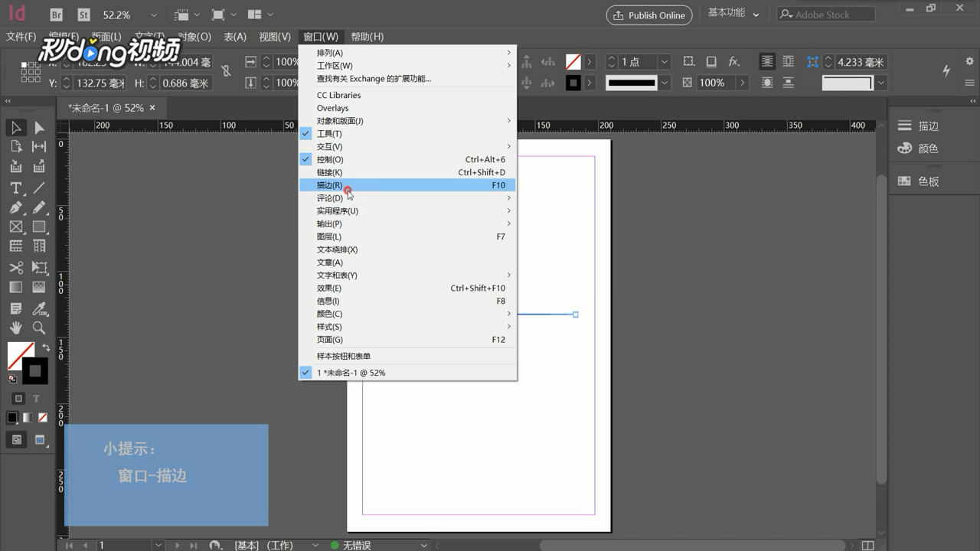Open the preflight 无错误 dropdown
The height and width of the screenshot is (551, 980).
[424, 545]
